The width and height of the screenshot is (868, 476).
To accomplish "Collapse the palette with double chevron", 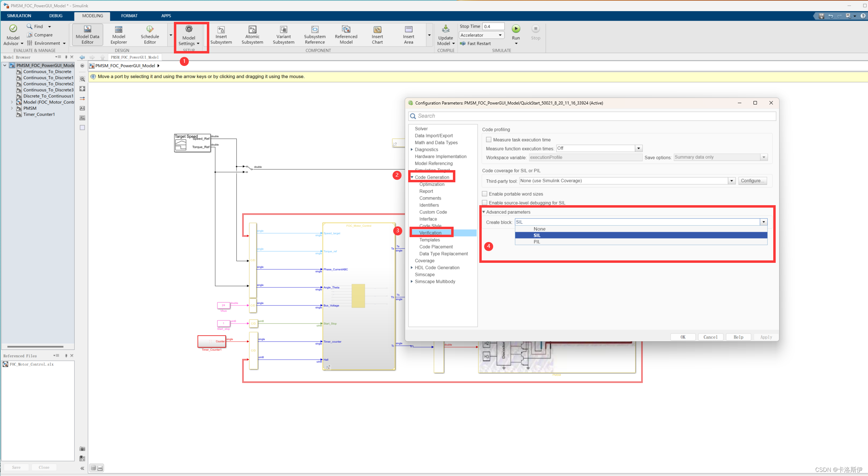I will [82, 468].
